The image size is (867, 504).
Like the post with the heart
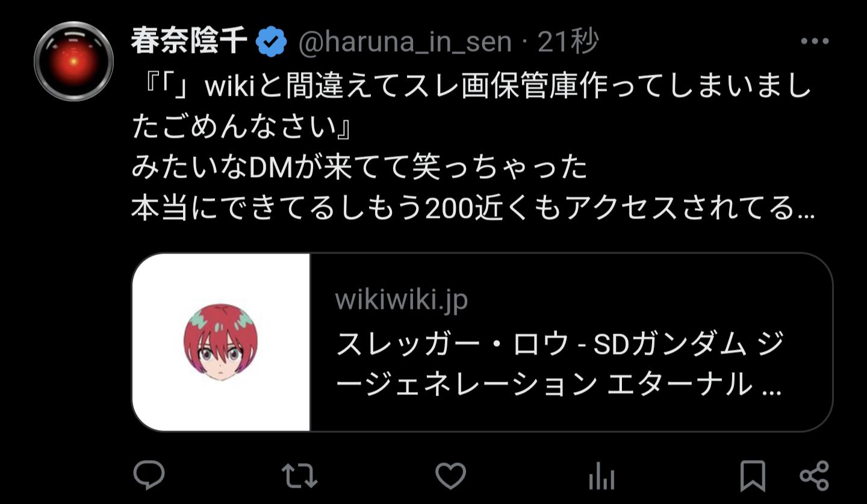pyautogui.click(x=451, y=476)
